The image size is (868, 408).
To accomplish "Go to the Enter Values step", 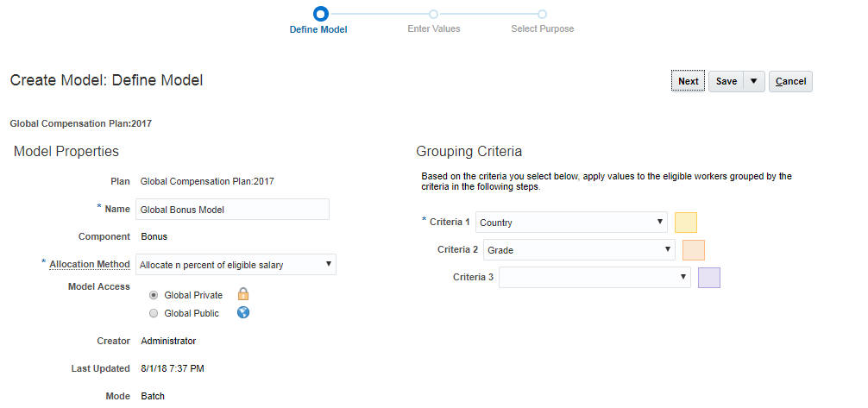I will [x=433, y=28].
